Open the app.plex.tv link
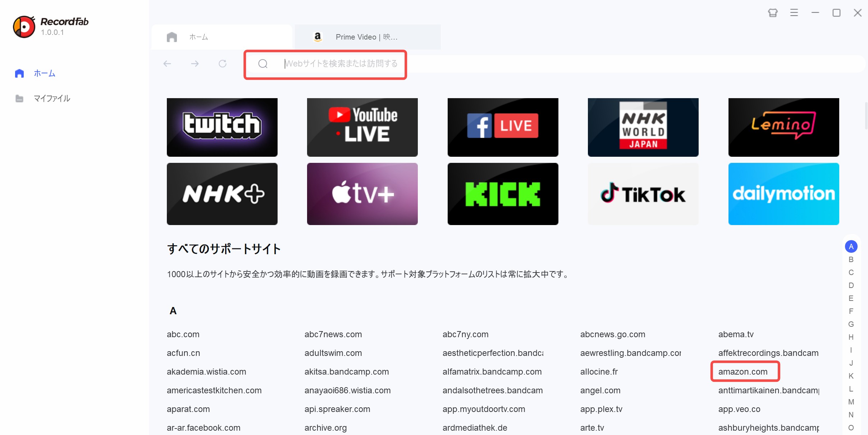 coord(601,409)
